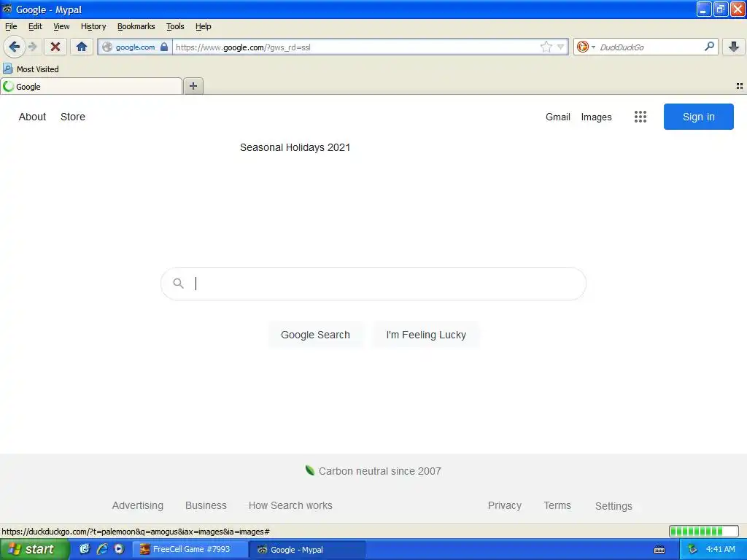
Task: Click the magnifier in DuckDuckGo search box
Action: pyautogui.click(x=709, y=46)
